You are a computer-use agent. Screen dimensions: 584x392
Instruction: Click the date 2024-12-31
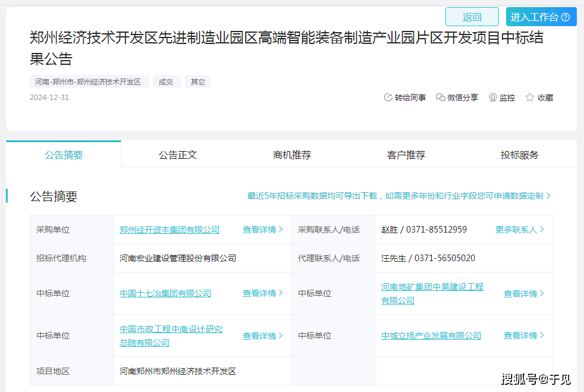point(49,97)
